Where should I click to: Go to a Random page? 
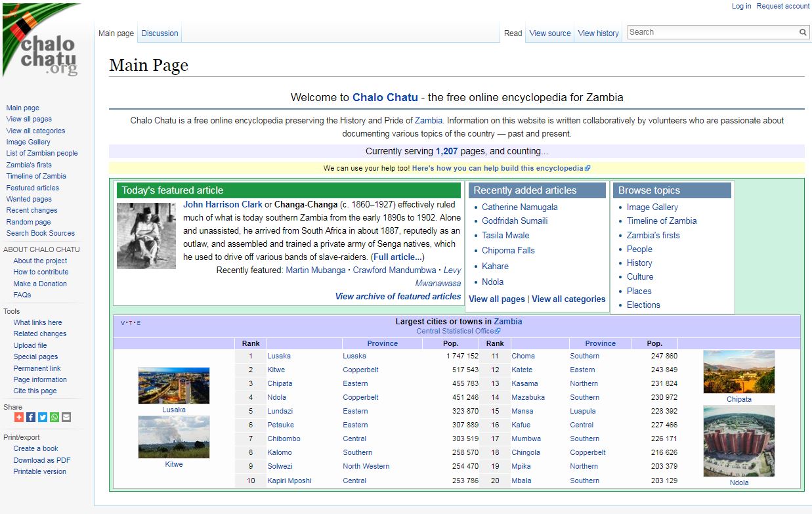[28, 222]
